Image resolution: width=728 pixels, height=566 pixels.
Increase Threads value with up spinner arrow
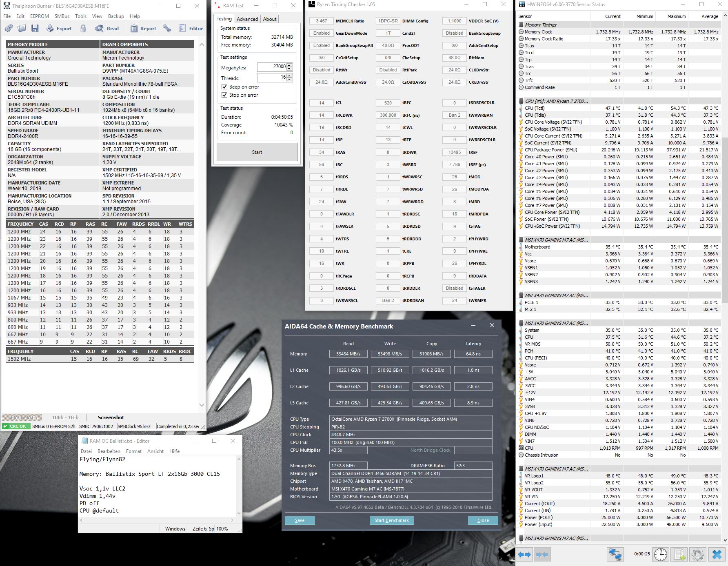coord(289,75)
